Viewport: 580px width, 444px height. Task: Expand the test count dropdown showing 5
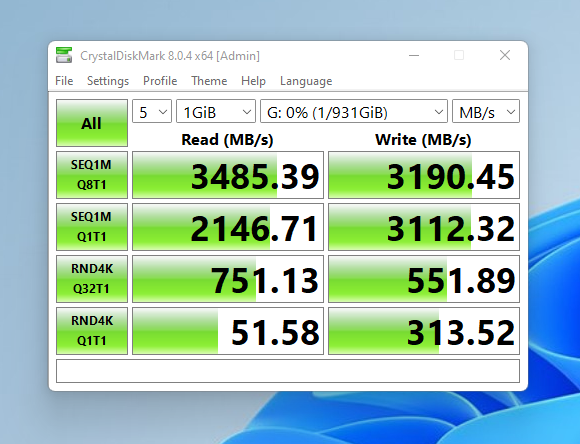[152, 111]
